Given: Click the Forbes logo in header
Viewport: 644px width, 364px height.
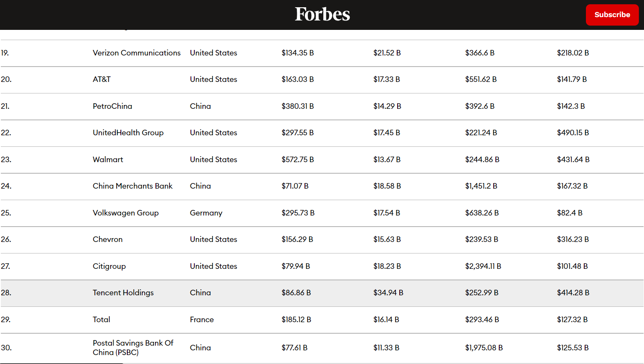Looking at the screenshot, I should coord(322,15).
